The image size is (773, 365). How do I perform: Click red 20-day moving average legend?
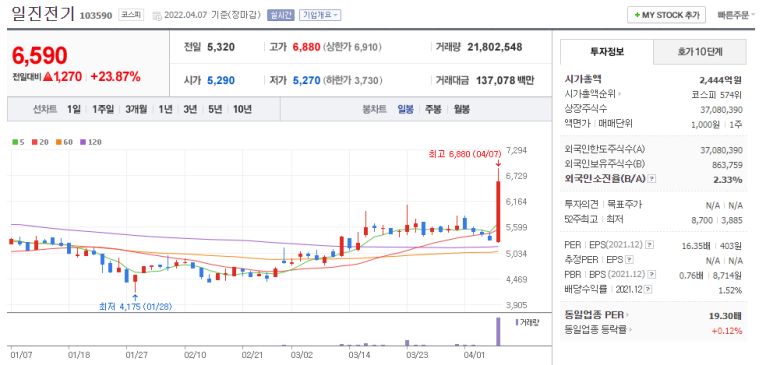(x=40, y=142)
